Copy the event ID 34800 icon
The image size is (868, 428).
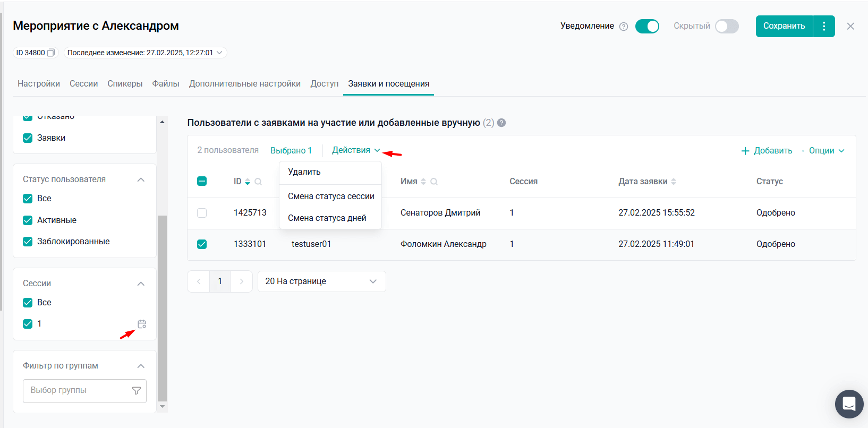(51, 53)
